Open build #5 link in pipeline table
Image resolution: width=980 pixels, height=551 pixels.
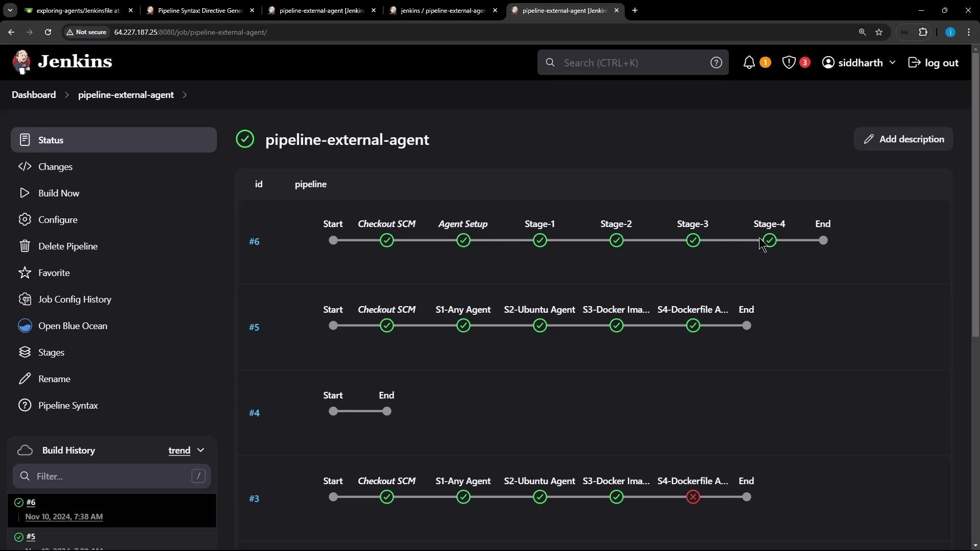[x=254, y=327]
